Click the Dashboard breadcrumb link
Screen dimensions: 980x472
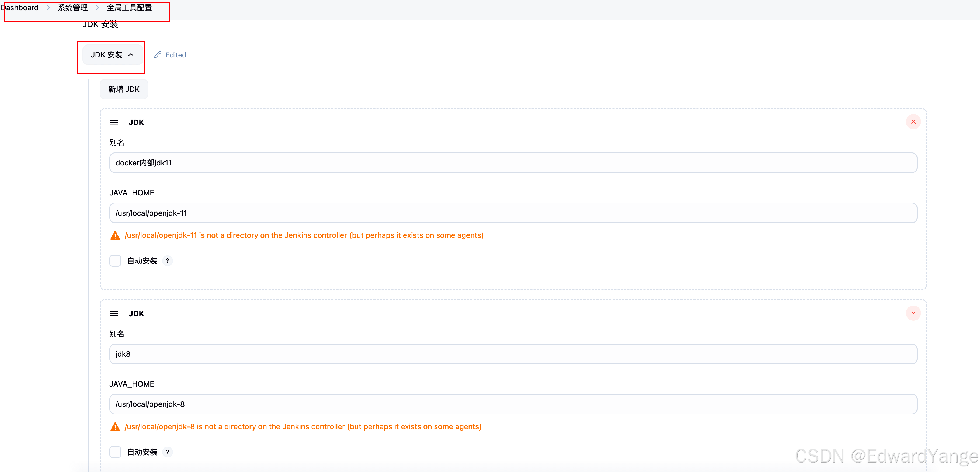point(20,8)
